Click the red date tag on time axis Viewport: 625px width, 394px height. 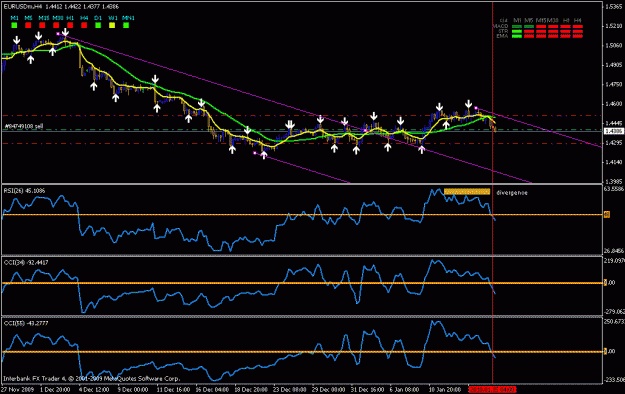click(492, 389)
